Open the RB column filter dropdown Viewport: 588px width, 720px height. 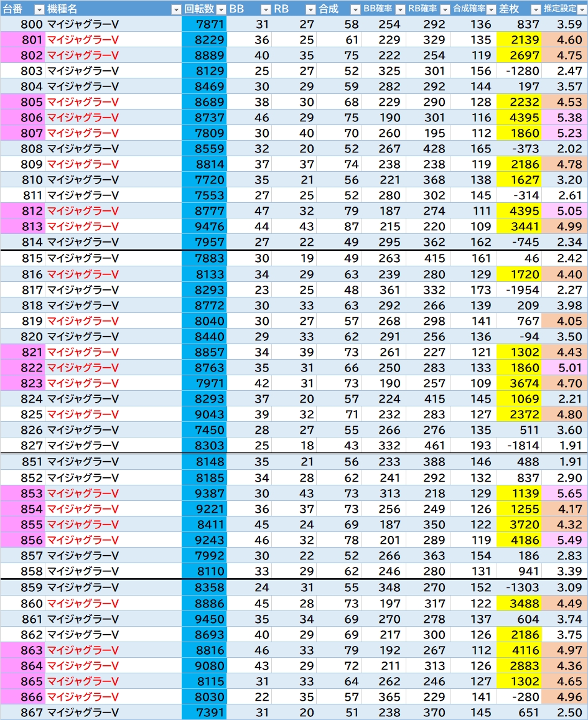tap(310, 9)
